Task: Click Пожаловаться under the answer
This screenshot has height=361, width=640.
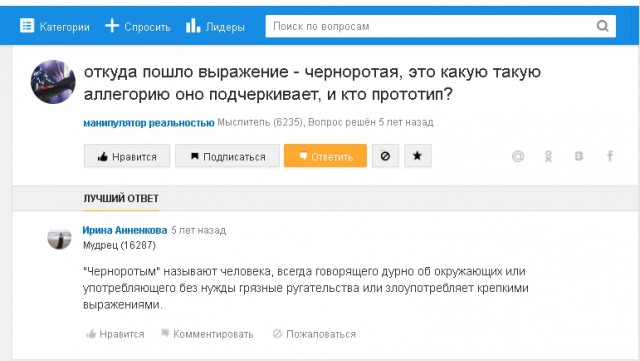Action: click(x=314, y=334)
